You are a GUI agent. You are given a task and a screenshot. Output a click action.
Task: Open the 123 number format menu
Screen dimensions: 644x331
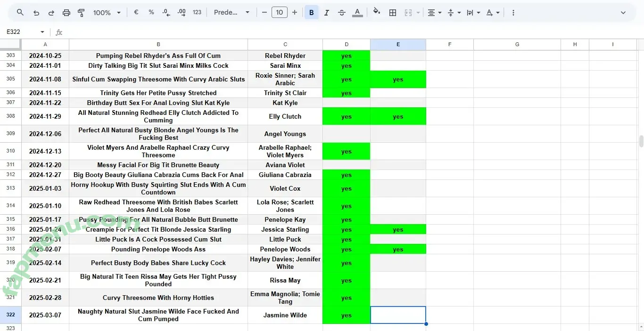[x=197, y=13]
